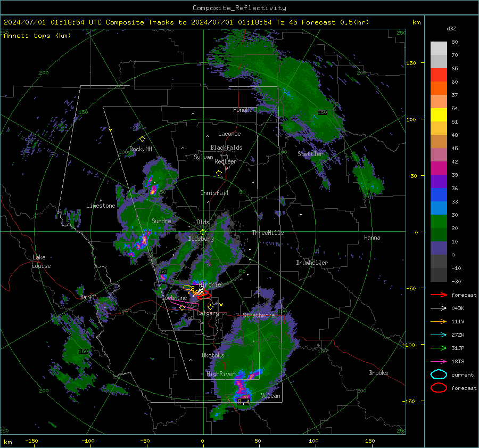Click the 2024/07/01 01:18:54 UTC timestamp
Viewport: 479px width, 448px height.
click(52, 22)
